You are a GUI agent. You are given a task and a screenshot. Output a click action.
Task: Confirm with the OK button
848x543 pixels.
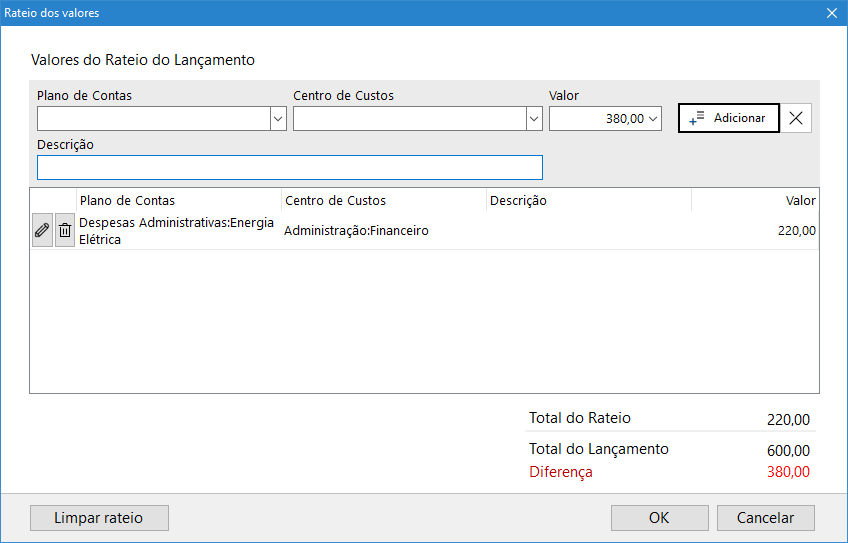659,518
